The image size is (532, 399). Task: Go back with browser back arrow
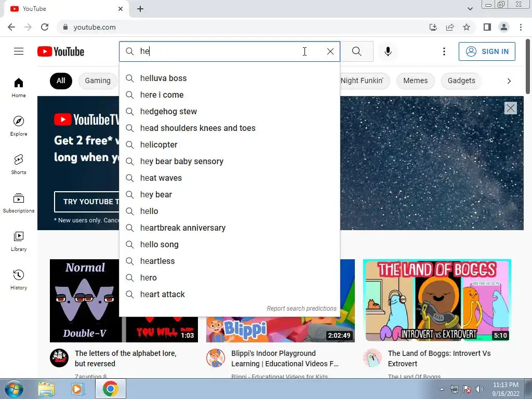(x=11, y=27)
